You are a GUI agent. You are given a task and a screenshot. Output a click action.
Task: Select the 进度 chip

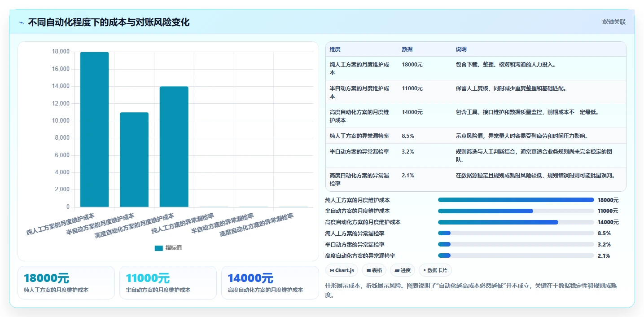click(x=403, y=270)
